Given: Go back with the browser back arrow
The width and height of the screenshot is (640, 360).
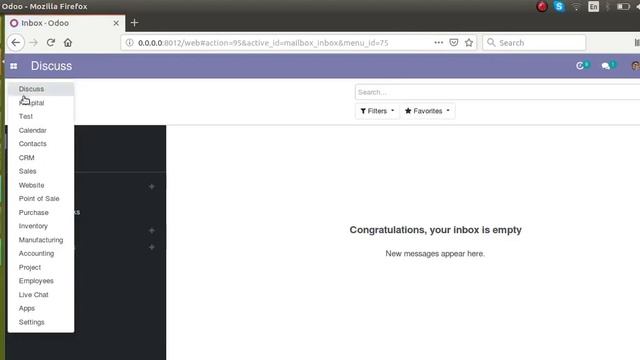Looking at the screenshot, I should coord(16,42).
